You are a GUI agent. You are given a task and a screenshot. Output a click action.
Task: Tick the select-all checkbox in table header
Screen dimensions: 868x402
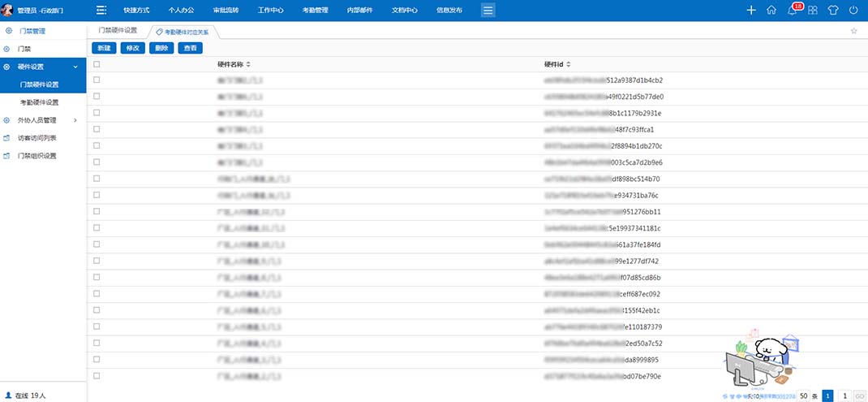97,64
